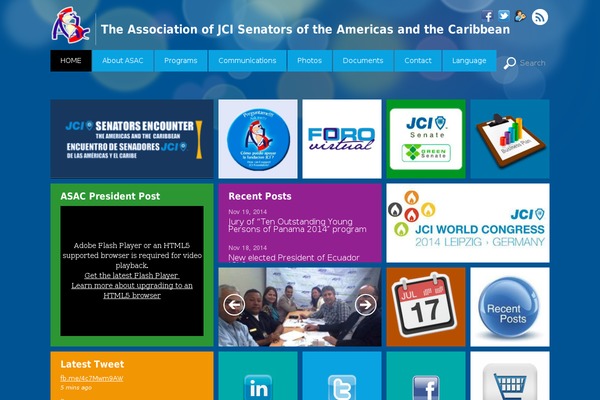Show next slide with right arrow

point(365,305)
